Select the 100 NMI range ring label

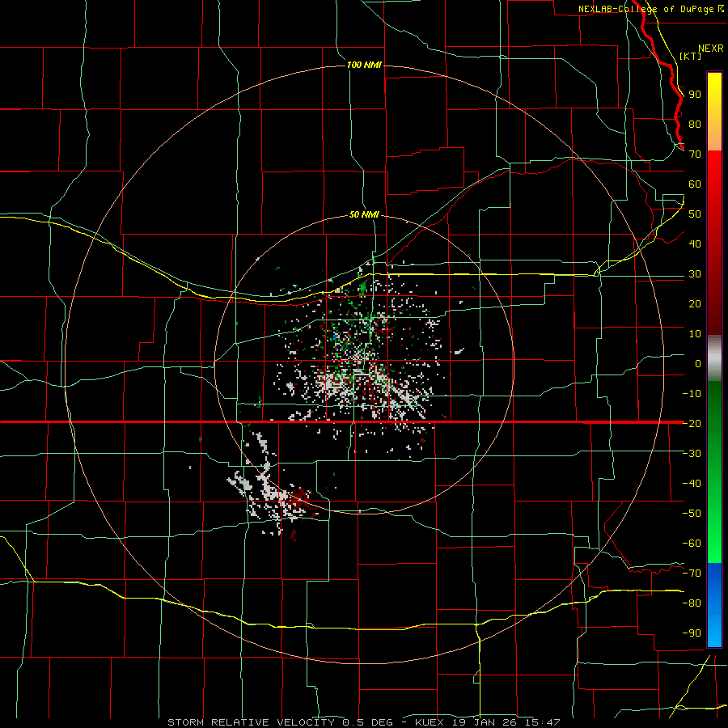pyautogui.click(x=364, y=65)
